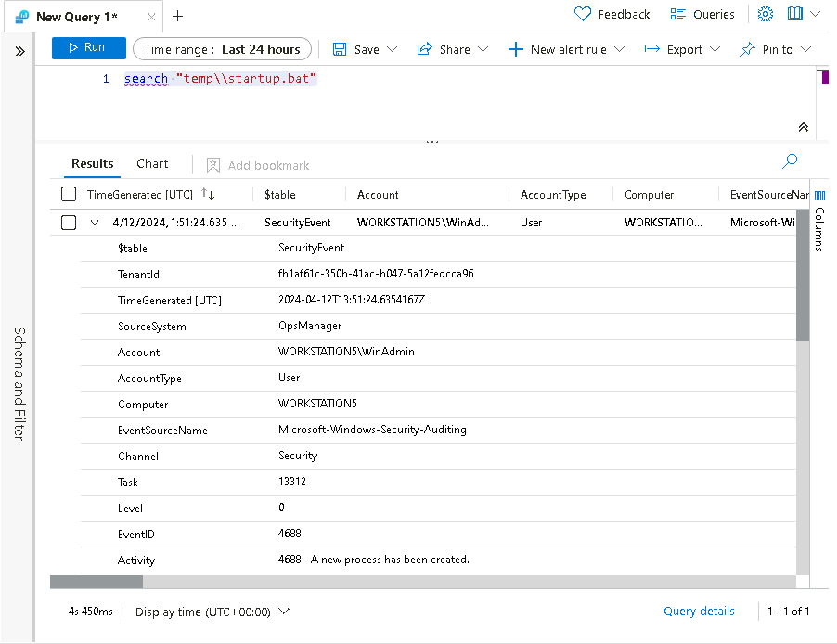Click the Feedback heart icon
837x644 pixels.
[583, 14]
